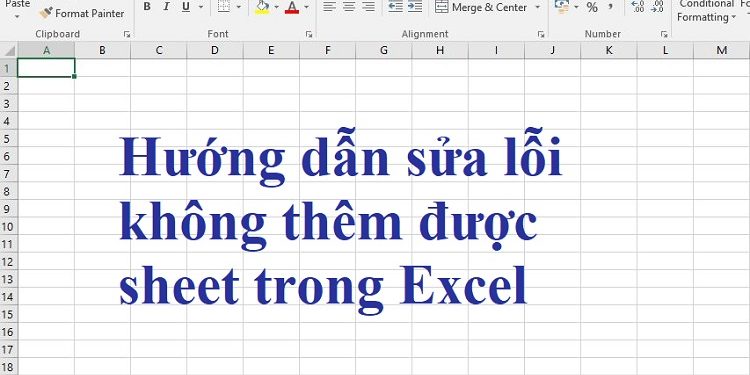Decrease indent
The image size is (750, 375).
coord(395,7)
